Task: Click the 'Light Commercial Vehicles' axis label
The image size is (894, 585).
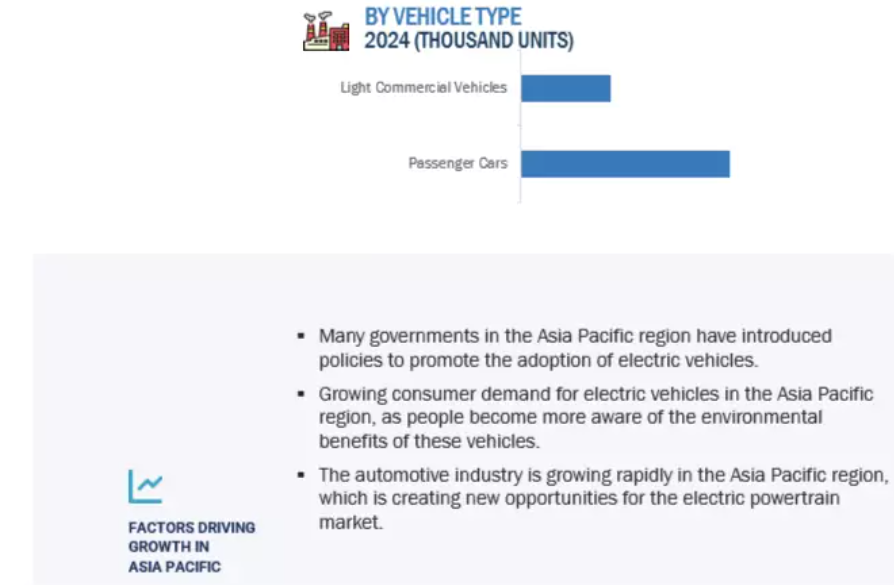Action: tap(424, 88)
